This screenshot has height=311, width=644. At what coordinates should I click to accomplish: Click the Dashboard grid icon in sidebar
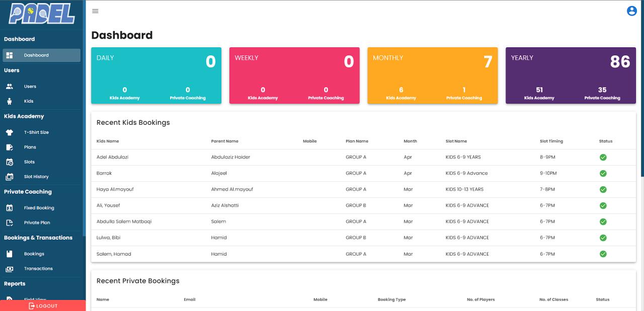[x=10, y=55]
